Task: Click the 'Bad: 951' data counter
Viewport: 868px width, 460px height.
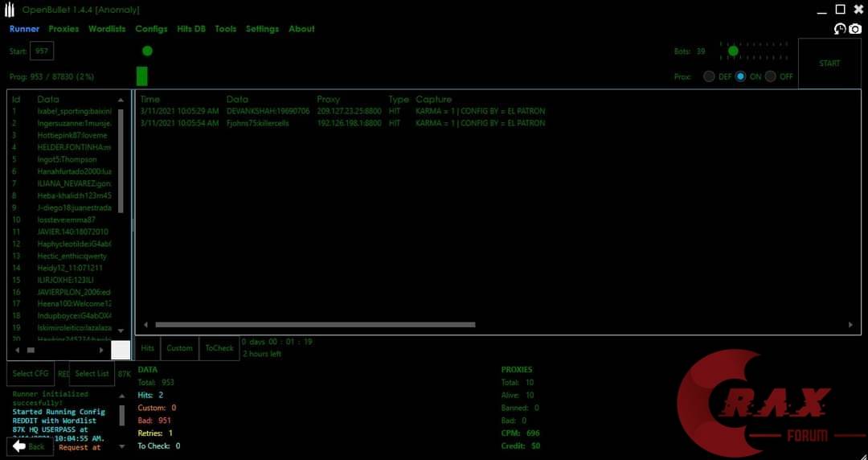Action: click(x=154, y=421)
